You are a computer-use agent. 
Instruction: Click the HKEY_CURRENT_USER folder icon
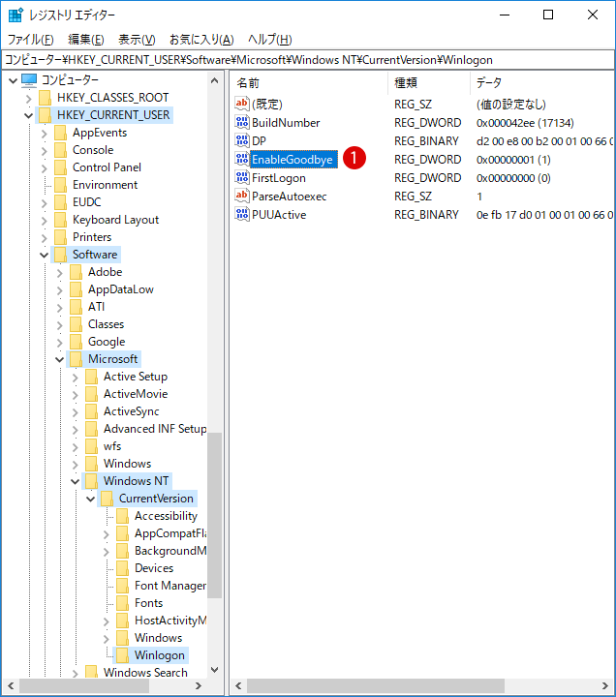pyautogui.click(x=45, y=114)
